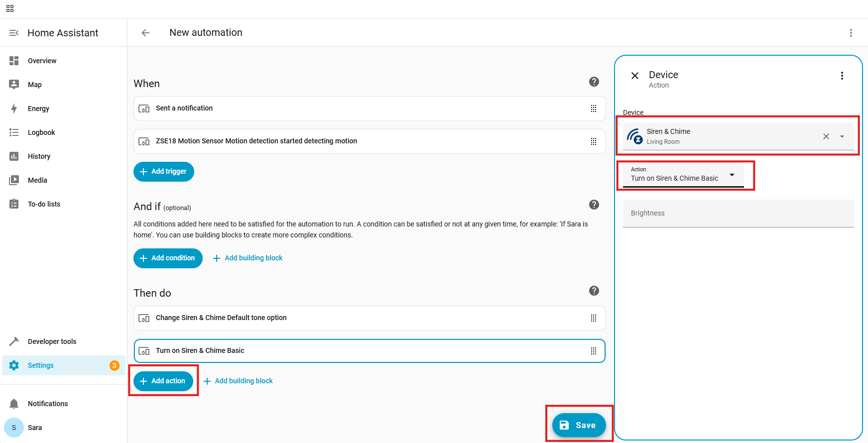
Task: Click the Home Assistant title text
Action: 63,33
